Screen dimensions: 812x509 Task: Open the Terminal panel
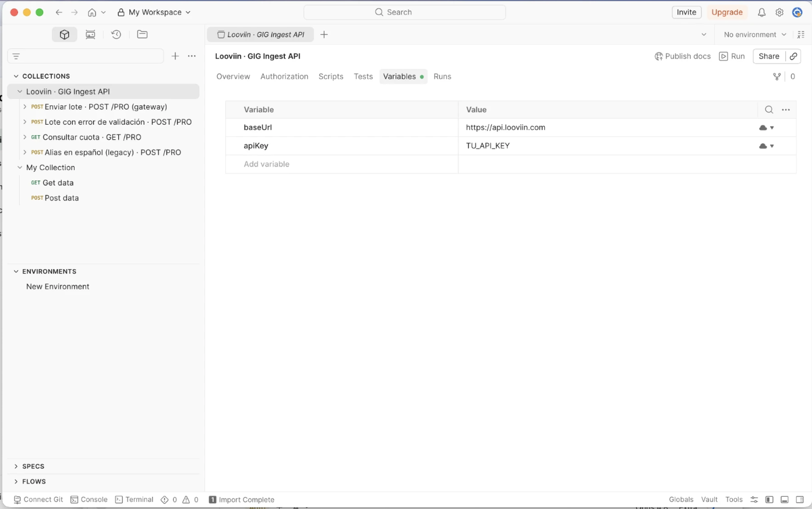click(135, 500)
